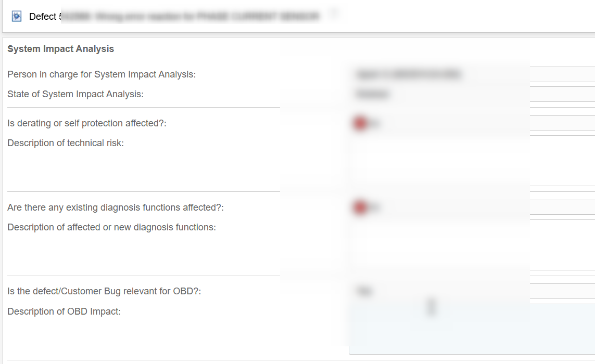The width and height of the screenshot is (595, 364).
Task: Click the defect/Customer Bug relevant for OBD label
Action: (104, 291)
